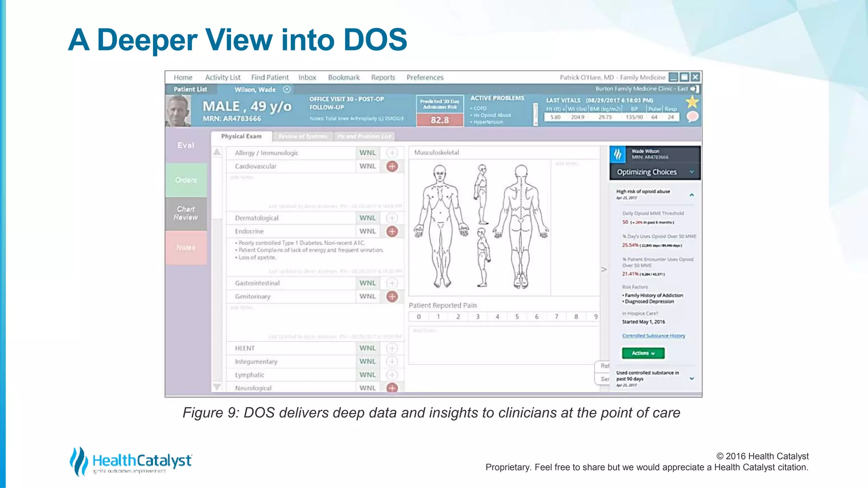The width and height of the screenshot is (868, 488).
Task: Toggle WNL for Cardiovascular
Action: (367, 166)
